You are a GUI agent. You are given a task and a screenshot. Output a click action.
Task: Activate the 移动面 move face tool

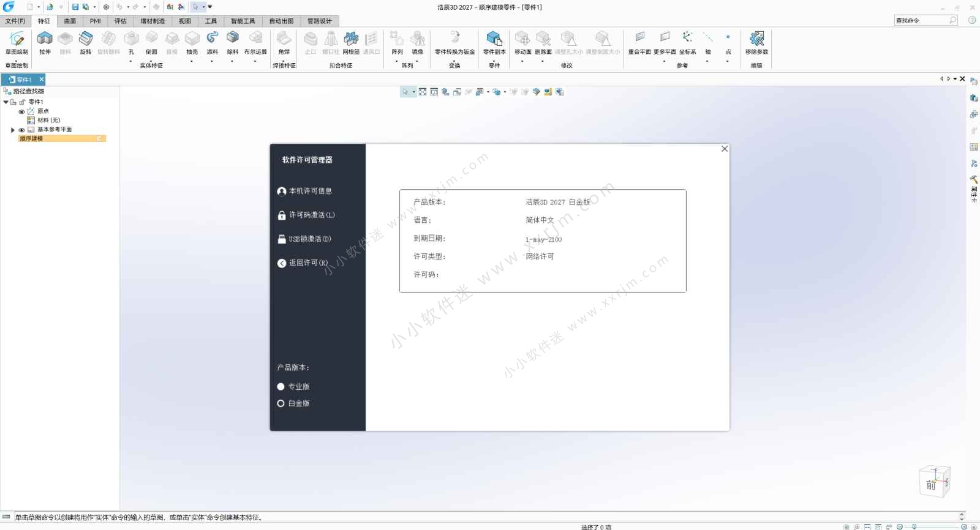click(522, 42)
